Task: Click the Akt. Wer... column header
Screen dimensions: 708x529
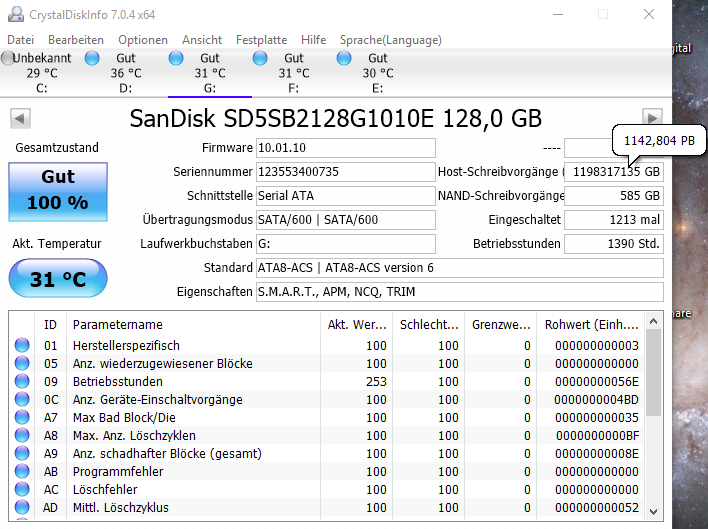Action: click(x=357, y=325)
